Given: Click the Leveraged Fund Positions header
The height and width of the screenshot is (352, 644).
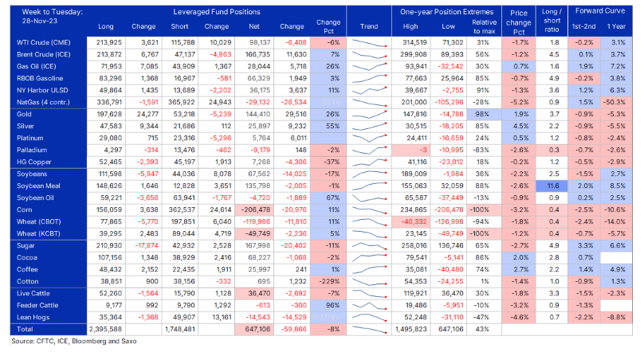Looking at the screenshot, I should 217,12.
